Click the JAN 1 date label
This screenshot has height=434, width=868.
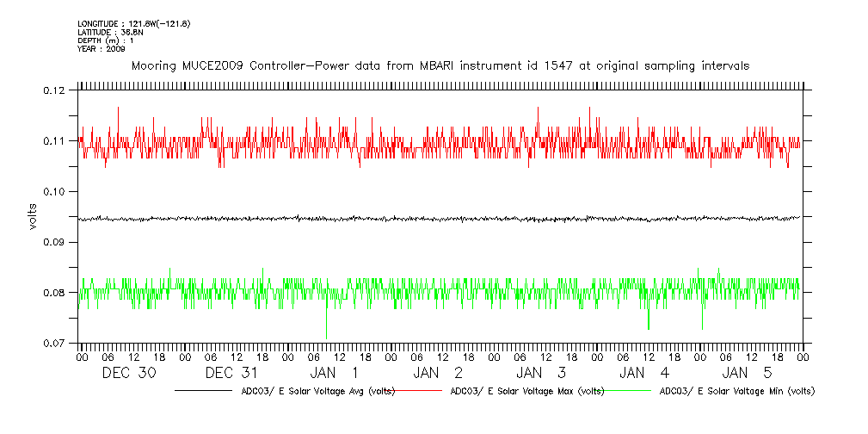[336, 373]
